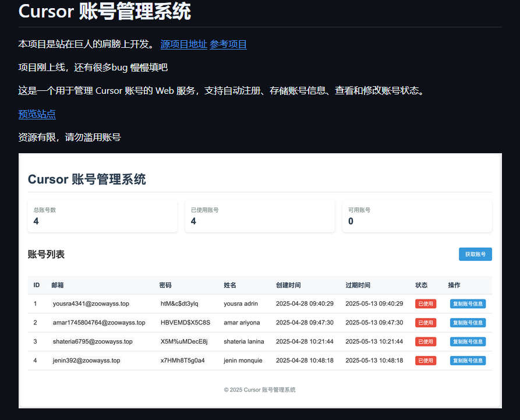Click creation time 2025-04-28 10:48:18
Viewport: 520px width, 420px height.
pyautogui.click(x=305, y=360)
